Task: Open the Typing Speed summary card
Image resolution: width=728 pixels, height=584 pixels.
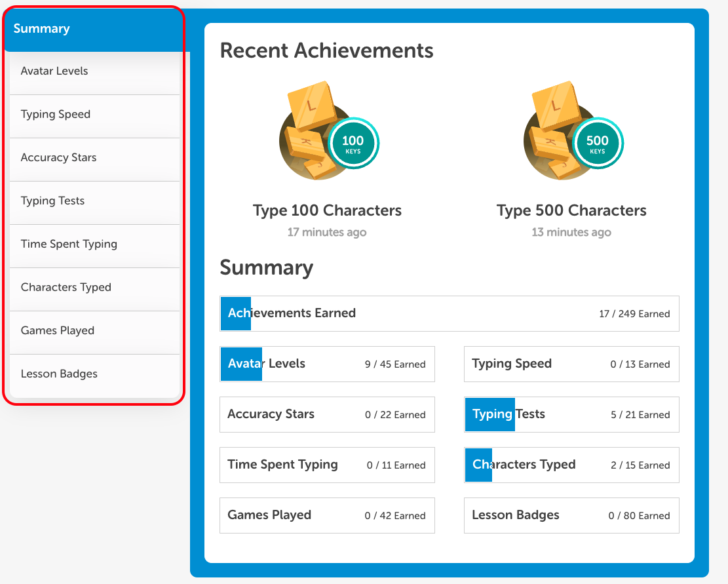Action: (571, 364)
